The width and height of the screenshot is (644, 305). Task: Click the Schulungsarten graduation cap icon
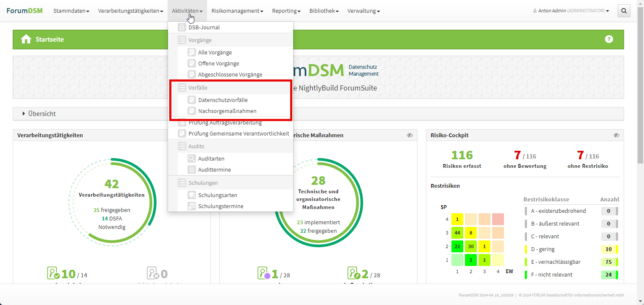click(191, 195)
